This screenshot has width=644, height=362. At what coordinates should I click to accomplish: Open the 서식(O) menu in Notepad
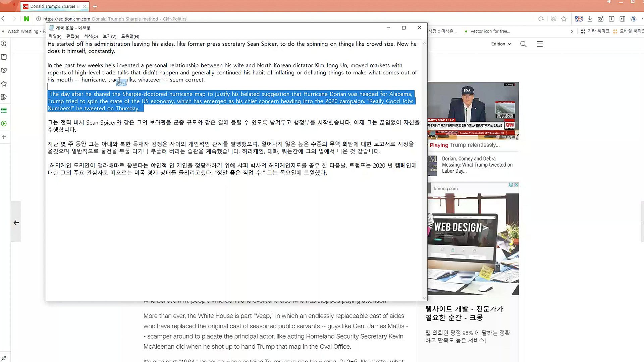tap(91, 36)
